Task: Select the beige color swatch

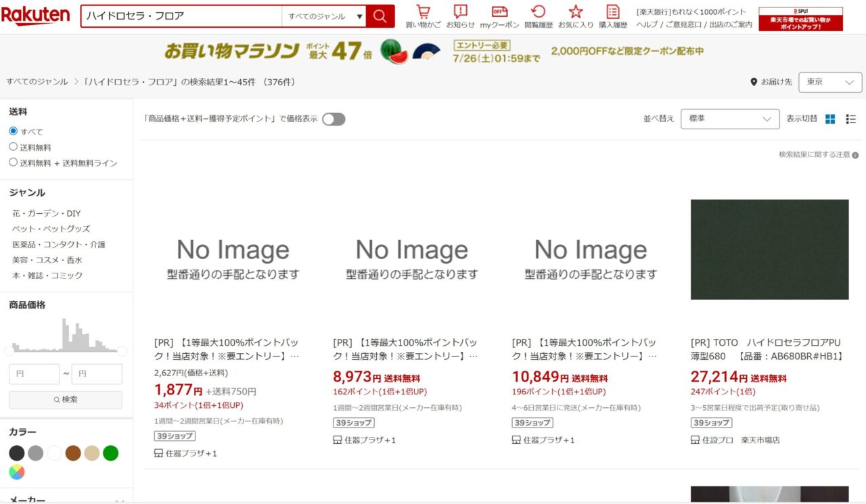Action: (x=91, y=453)
